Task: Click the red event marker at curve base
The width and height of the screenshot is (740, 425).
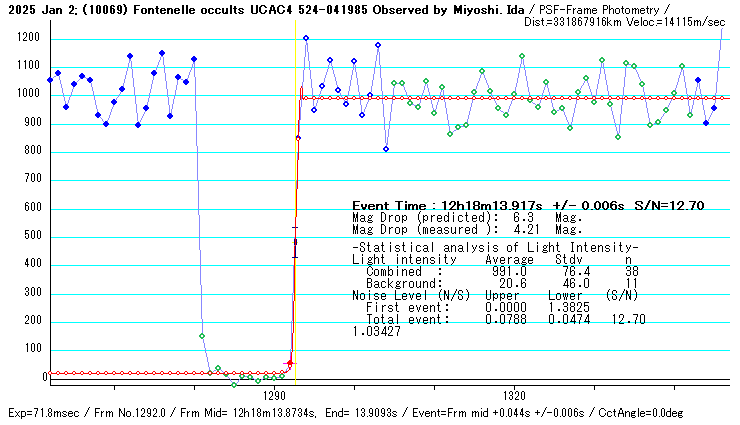Action: pyautogui.click(x=290, y=362)
